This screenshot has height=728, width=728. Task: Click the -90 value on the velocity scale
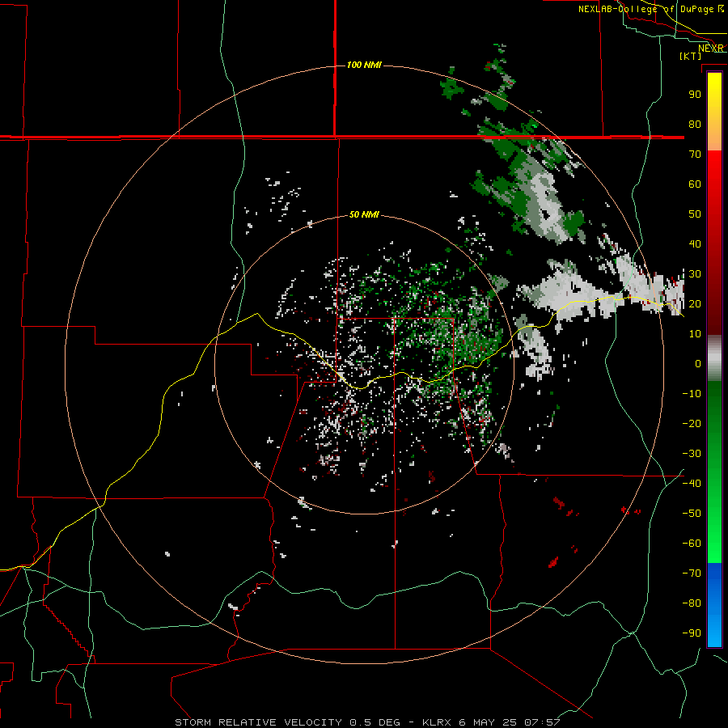click(692, 633)
